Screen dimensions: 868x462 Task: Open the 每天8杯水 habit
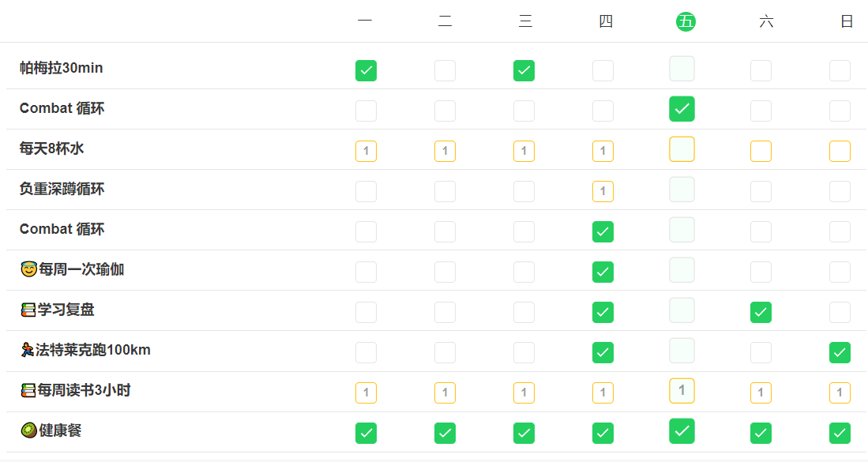52,148
